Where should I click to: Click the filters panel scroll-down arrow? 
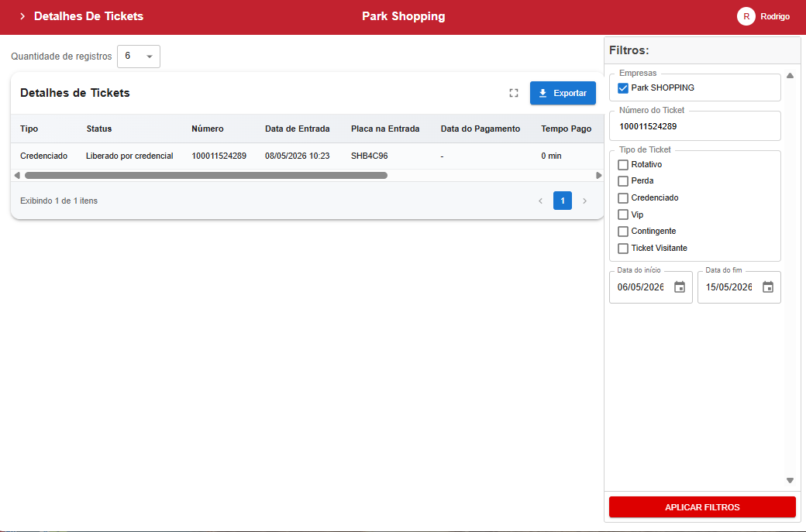[x=790, y=481]
